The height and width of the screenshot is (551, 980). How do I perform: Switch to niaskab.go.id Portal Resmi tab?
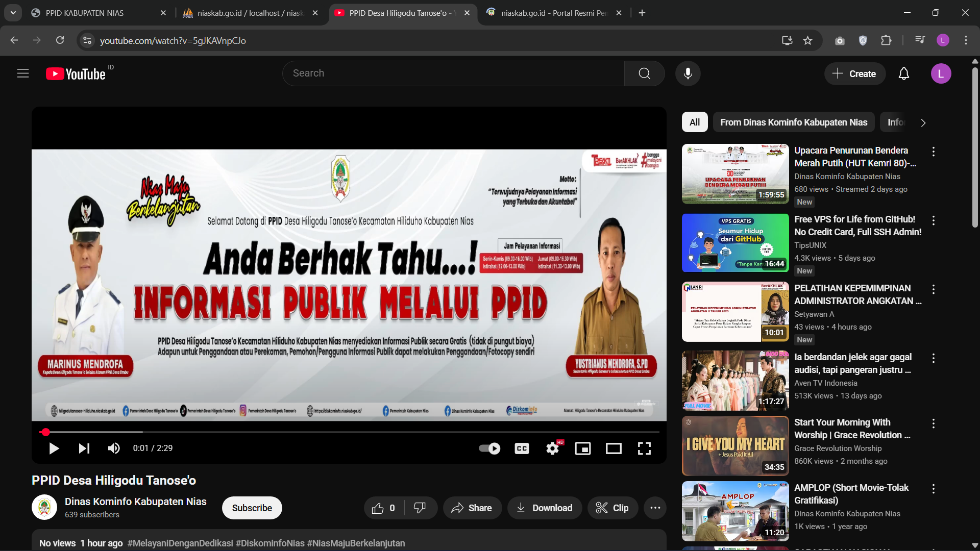554,13
